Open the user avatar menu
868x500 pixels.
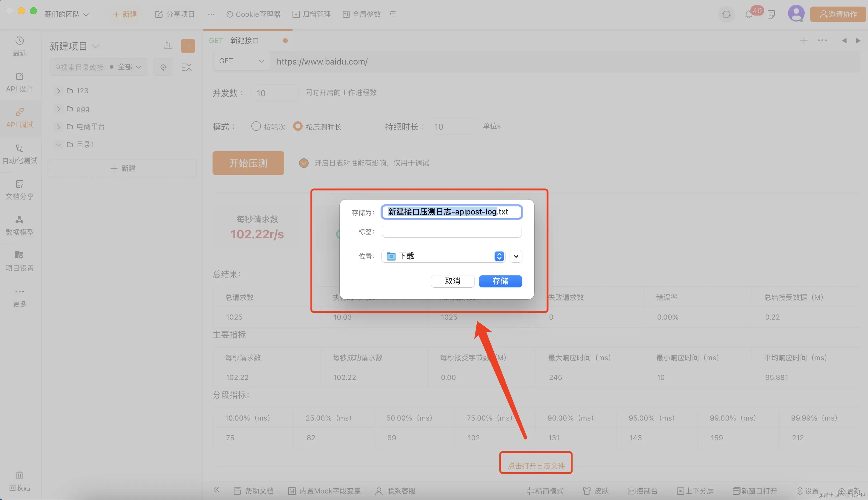[796, 14]
